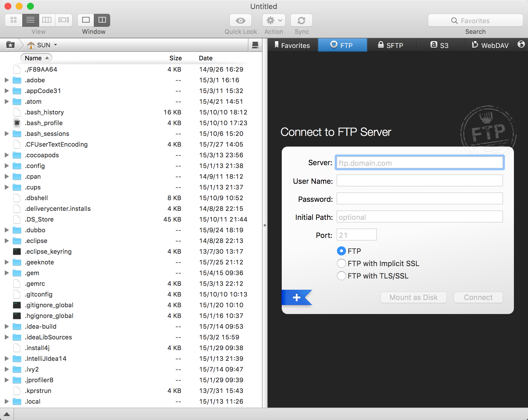
Task: Click the Mount as Disk button
Action: pyautogui.click(x=413, y=297)
